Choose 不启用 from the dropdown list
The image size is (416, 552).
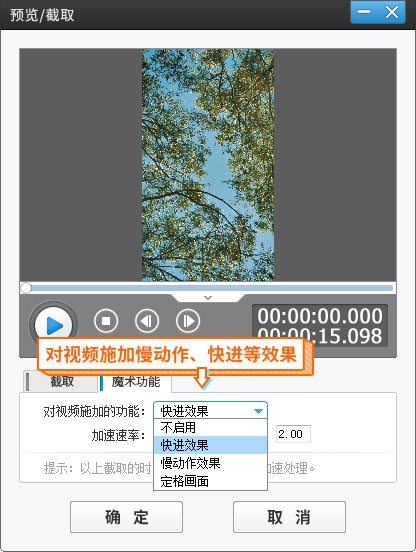210,427
